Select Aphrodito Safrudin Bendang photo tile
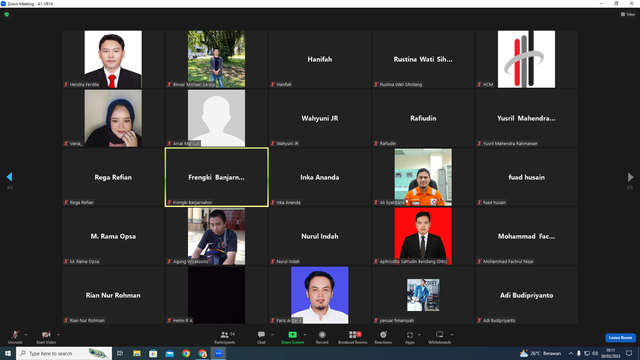640x360 pixels. 423,236
